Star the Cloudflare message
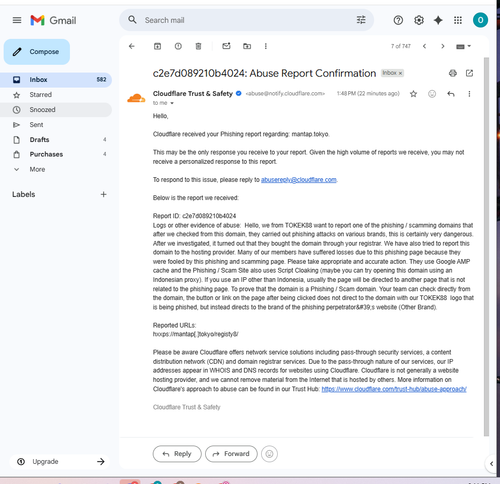Viewport: 500px width, 484px height. (413, 94)
